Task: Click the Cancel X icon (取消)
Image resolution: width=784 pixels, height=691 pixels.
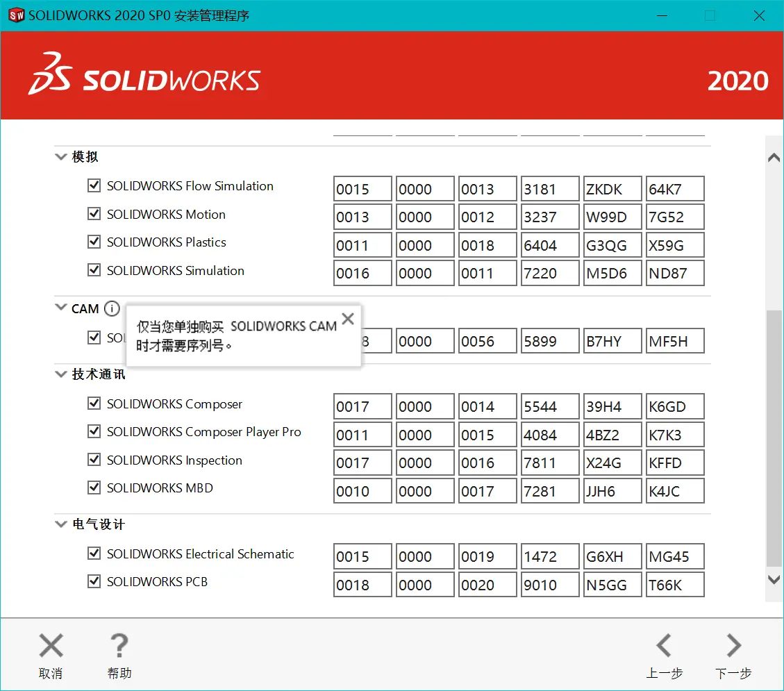Action: (51, 645)
